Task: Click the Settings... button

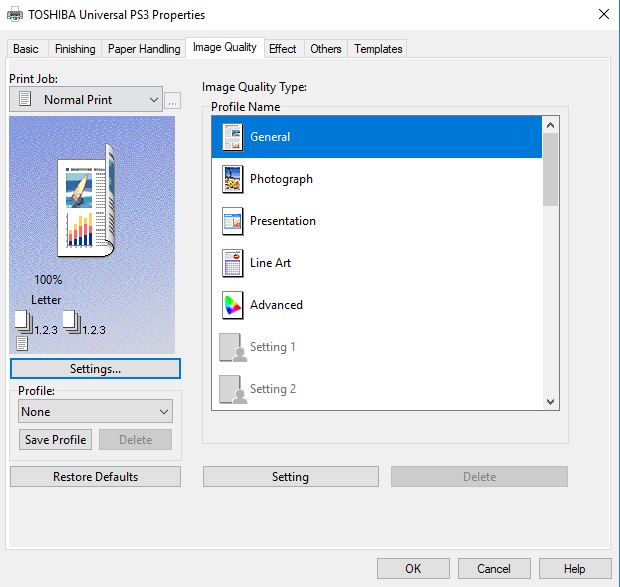Action: point(95,369)
